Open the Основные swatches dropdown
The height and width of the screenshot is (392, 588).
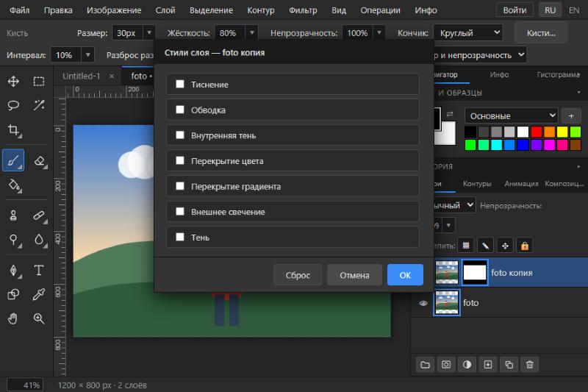(511, 116)
